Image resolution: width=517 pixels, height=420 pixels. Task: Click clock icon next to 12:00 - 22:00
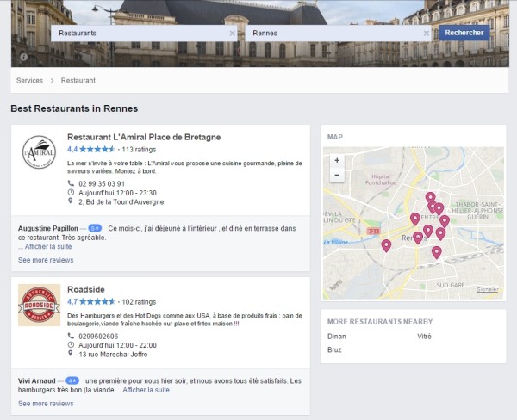coord(71,345)
